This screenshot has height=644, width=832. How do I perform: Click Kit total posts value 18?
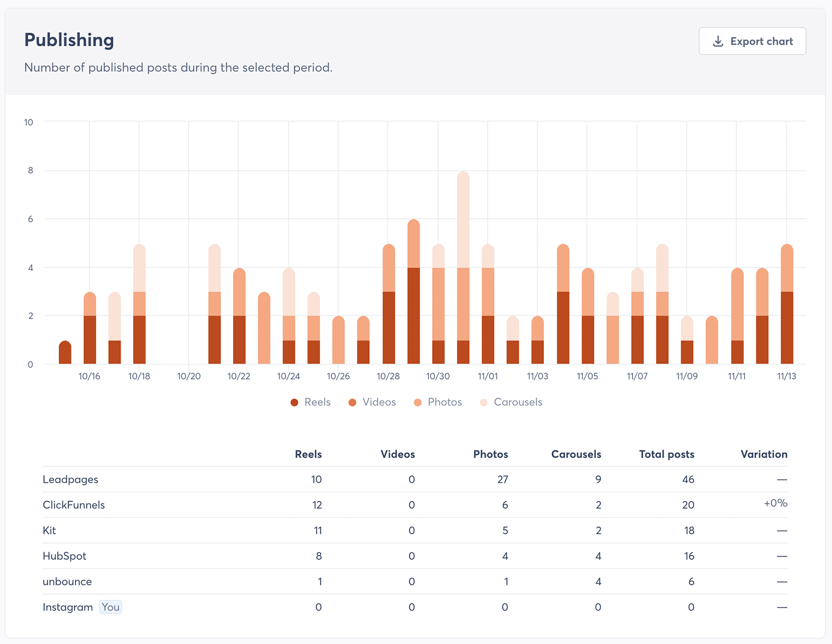click(x=689, y=531)
